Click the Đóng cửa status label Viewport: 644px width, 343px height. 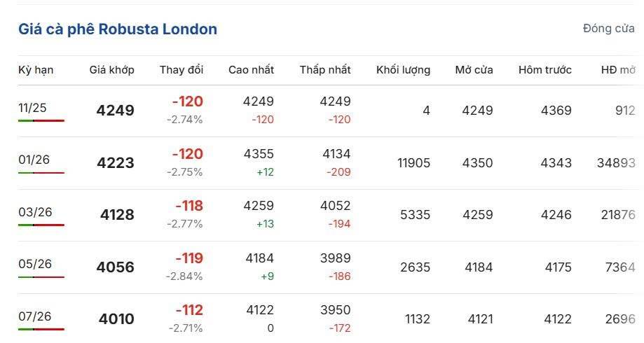coord(608,29)
